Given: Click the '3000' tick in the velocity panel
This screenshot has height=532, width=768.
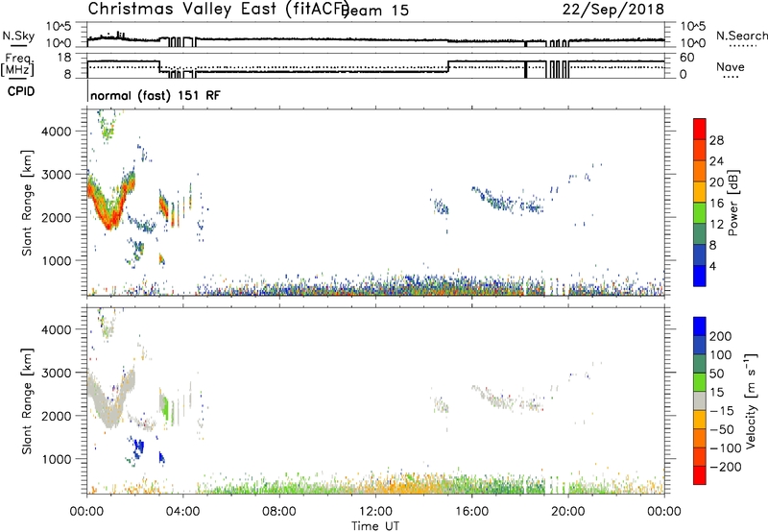Looking at the screenshot, I should [57, 373].
